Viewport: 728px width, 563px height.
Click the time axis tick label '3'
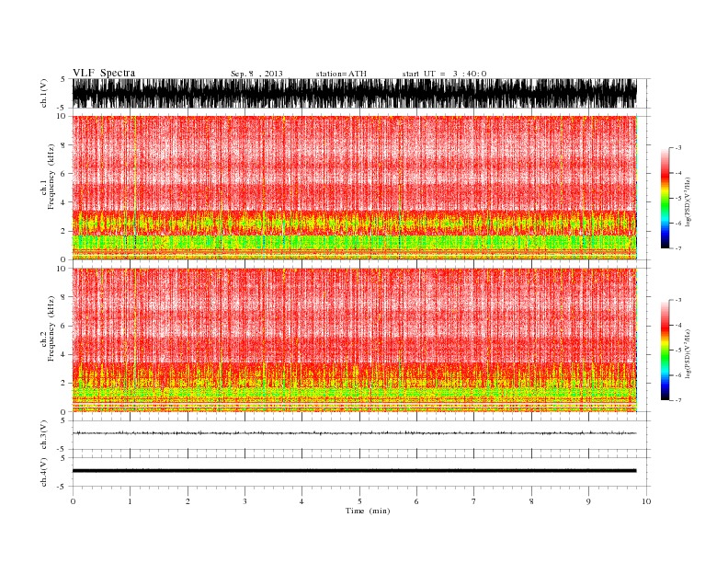(x=245, y=501)
